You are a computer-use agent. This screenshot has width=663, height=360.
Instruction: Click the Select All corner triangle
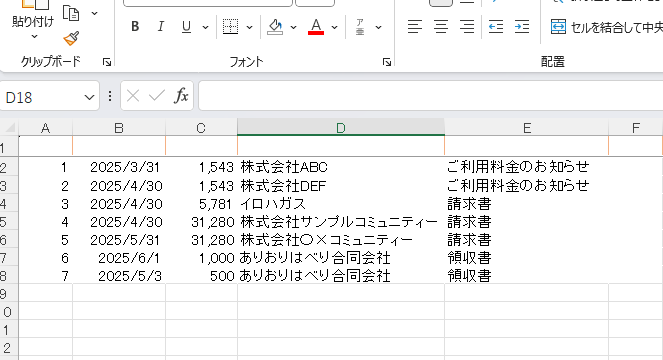tap(9, 127)
